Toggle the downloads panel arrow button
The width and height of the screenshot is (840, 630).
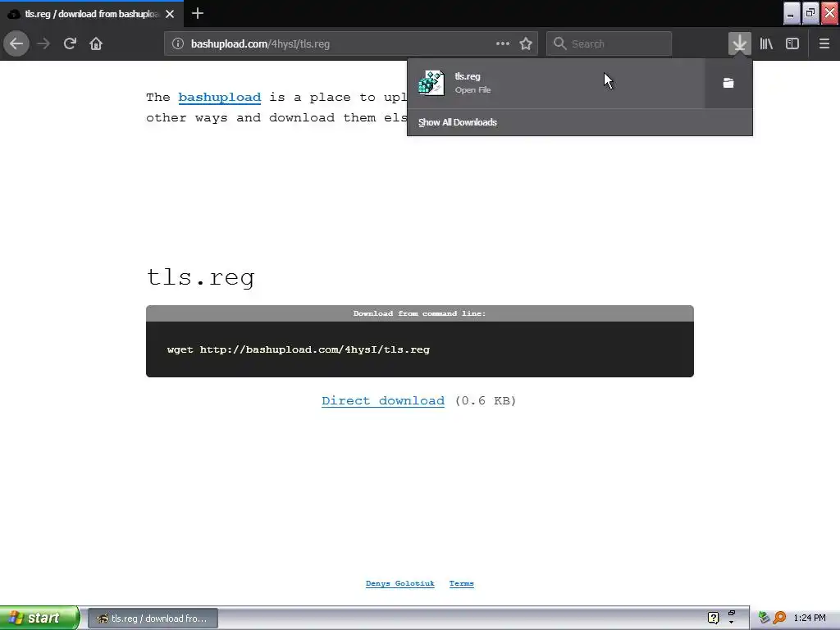pyautogui.click(x=739, y=43)
